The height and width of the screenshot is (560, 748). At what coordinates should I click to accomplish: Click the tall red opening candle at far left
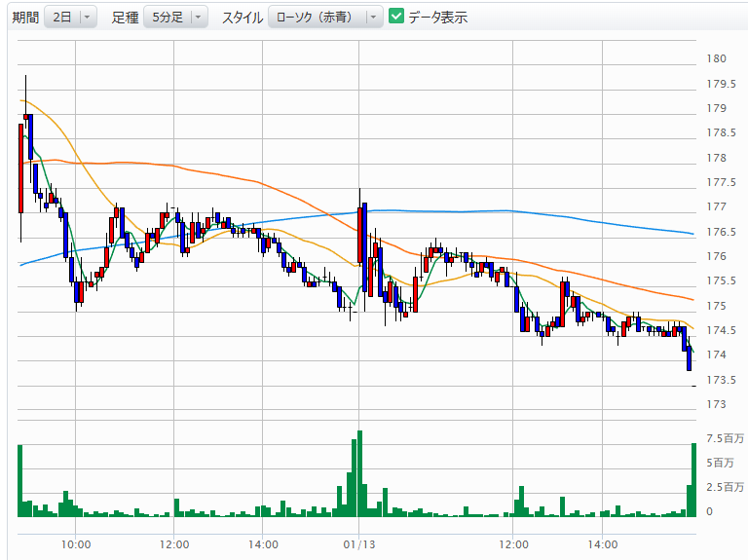click(x=19, y=166)
